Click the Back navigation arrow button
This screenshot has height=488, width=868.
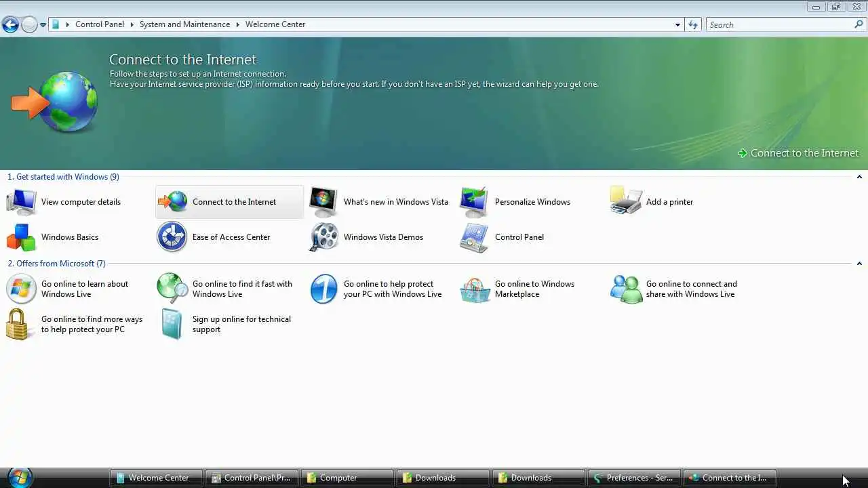(x=10, y=25)
